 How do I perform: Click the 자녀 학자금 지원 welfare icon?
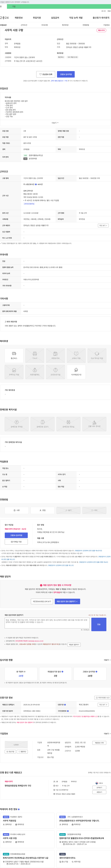point(97,356)
